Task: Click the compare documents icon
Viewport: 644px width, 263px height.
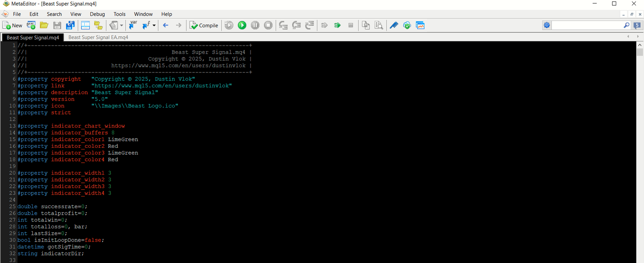Action: tap(365, 25)
